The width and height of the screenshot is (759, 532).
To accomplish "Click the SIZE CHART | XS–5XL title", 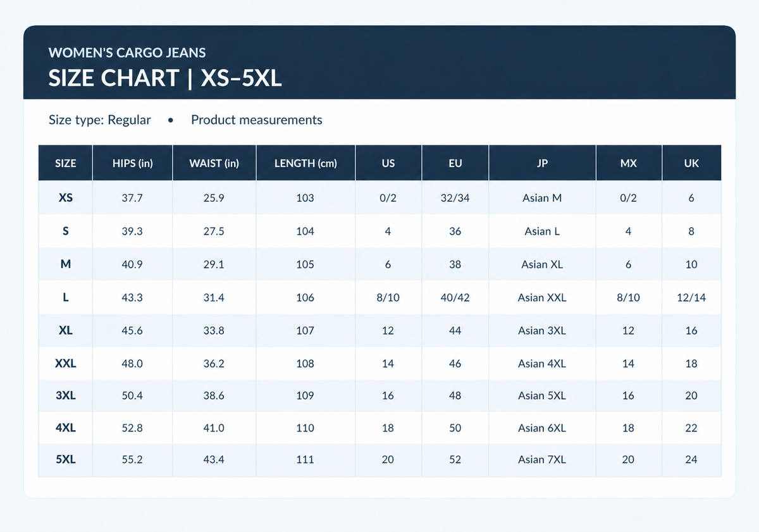I will pyautogui.click(x=165, y=78).
